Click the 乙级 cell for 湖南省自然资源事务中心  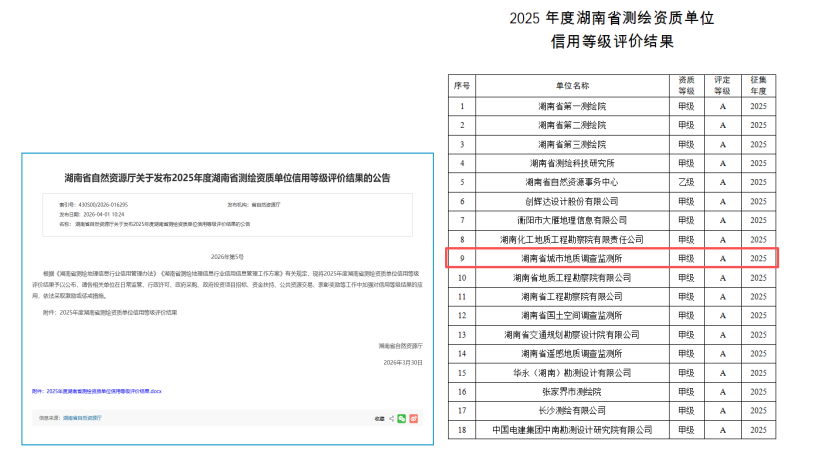[x=686, y=181]
